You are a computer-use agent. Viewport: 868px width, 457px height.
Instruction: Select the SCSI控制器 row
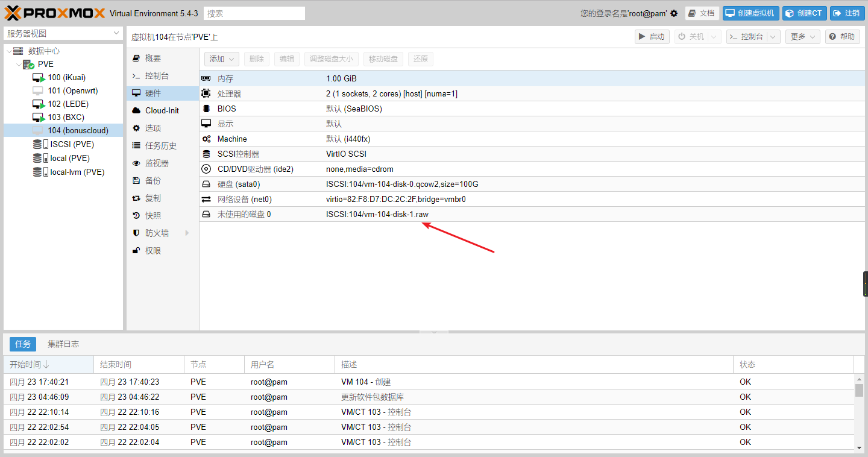coord(532,154)
